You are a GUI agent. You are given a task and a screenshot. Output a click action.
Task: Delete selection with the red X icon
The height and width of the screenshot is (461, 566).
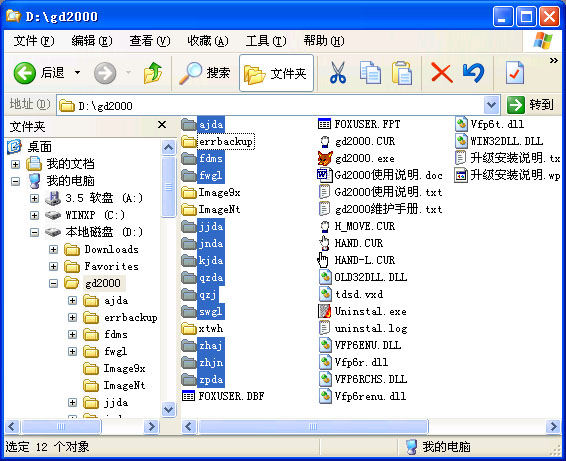click(x=441, y=73)
